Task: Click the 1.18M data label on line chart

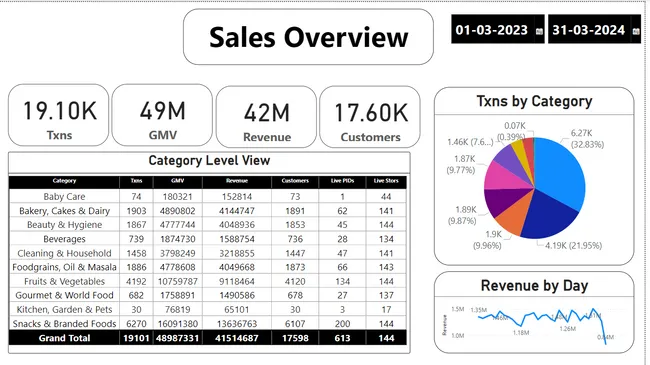Action: [x=521, y=333]
